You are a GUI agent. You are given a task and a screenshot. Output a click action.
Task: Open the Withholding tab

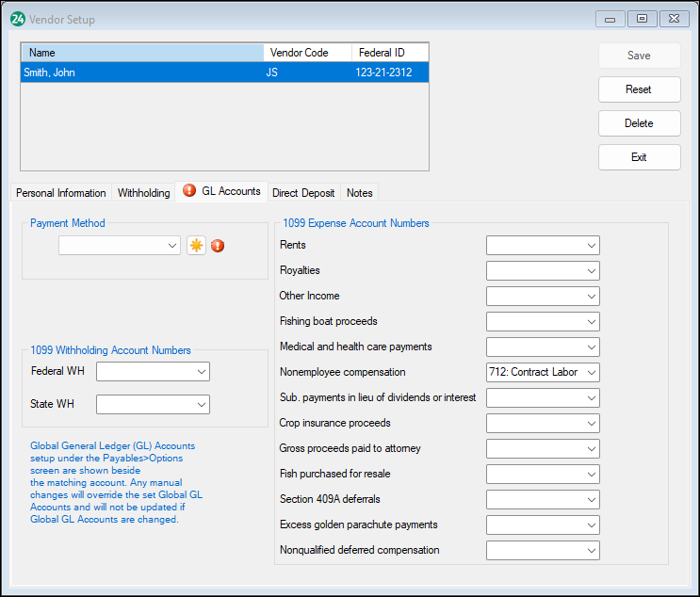(143, 193)
